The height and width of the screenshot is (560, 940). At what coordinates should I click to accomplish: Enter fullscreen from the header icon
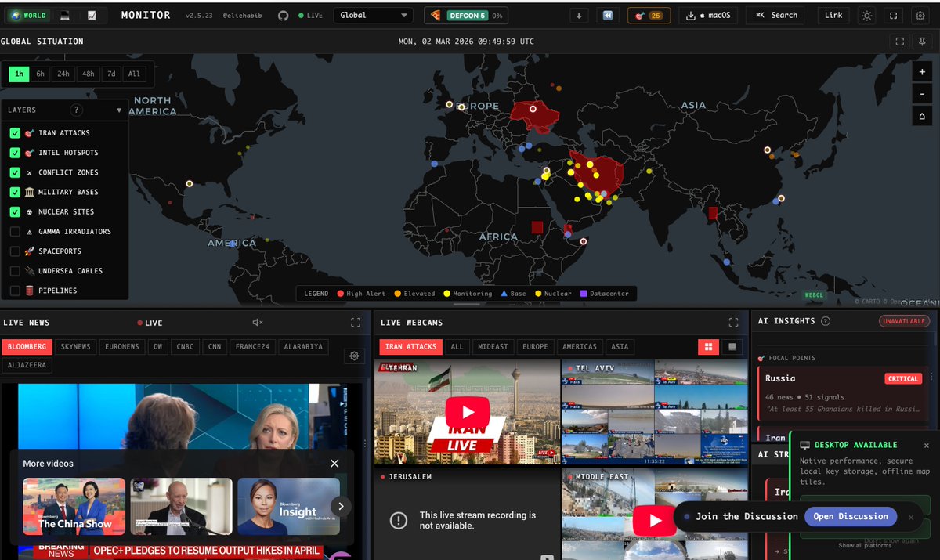893,15
